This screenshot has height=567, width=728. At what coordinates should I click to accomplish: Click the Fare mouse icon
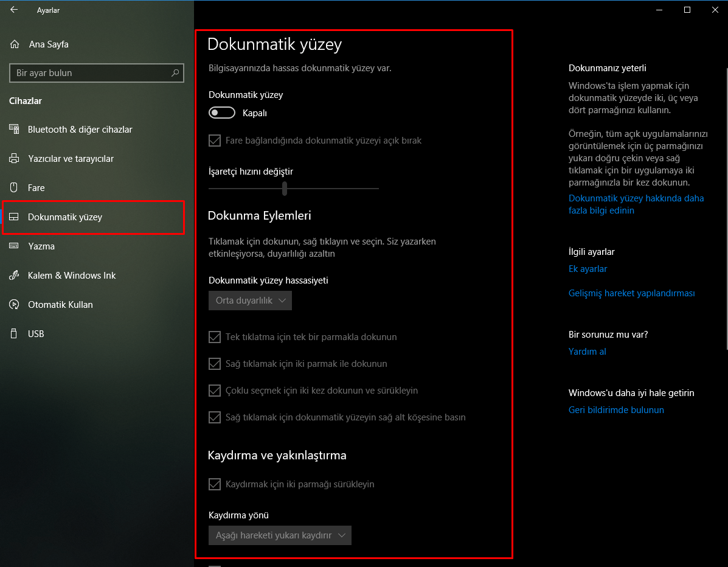[x=14, y=187]
